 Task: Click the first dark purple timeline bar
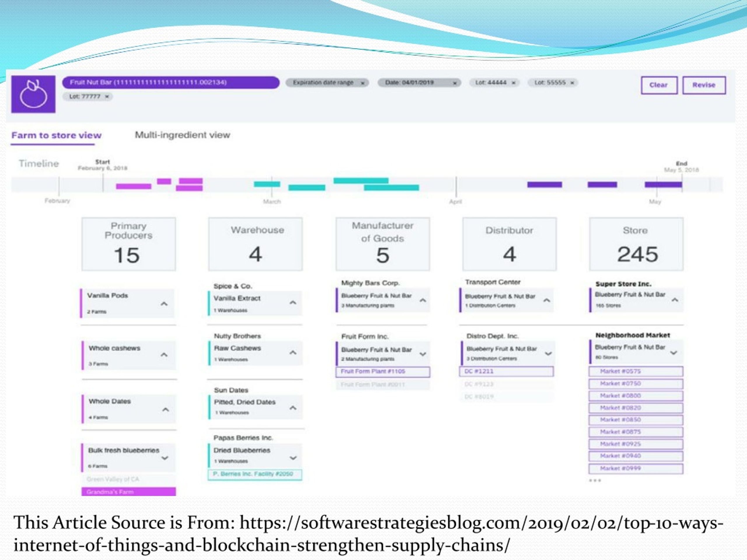(545, 185)
